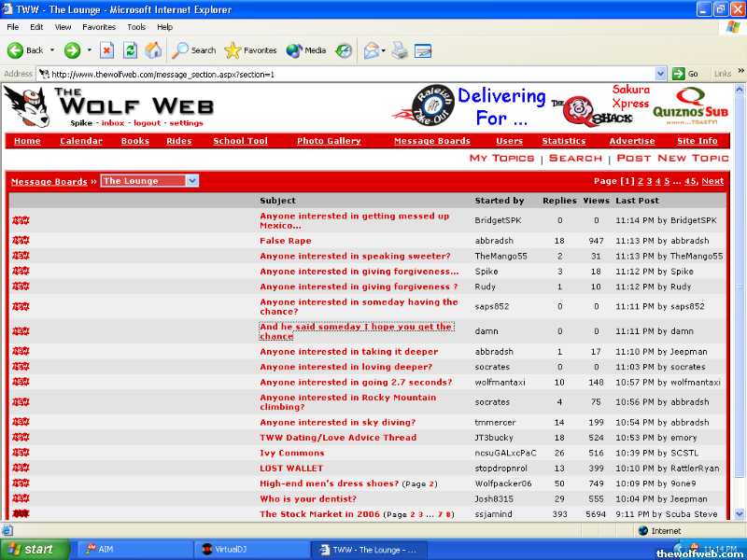The width and height of the screenshot is (747, 560).
Task: Open the Media toolbar button
Action: (x=305, y=50)
